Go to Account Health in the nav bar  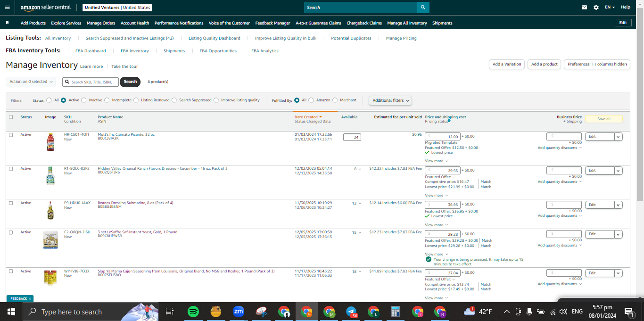tap(135, 23)
